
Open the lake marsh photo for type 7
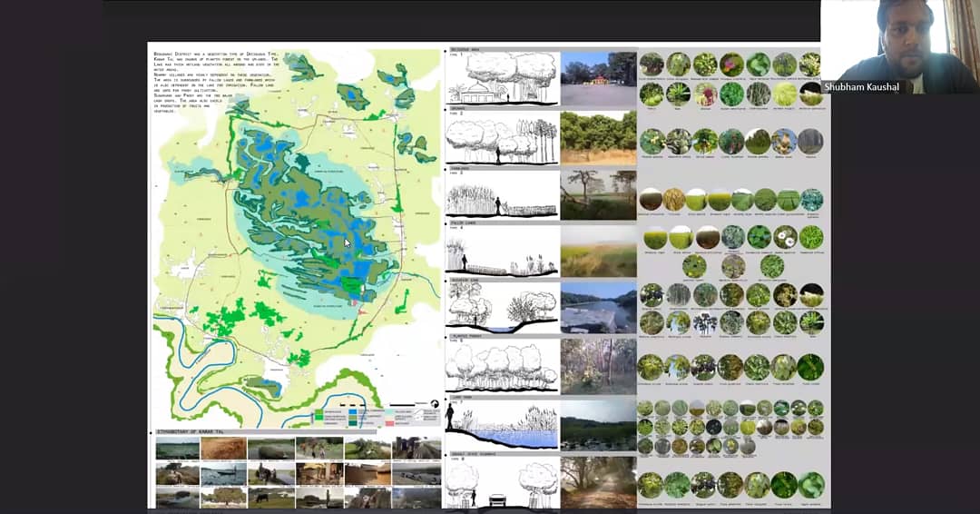pyautogui.click(x=599, y=425)
